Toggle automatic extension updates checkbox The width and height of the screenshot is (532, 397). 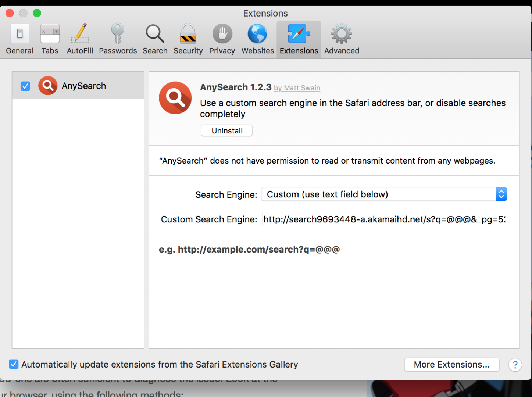click(14, 364)
